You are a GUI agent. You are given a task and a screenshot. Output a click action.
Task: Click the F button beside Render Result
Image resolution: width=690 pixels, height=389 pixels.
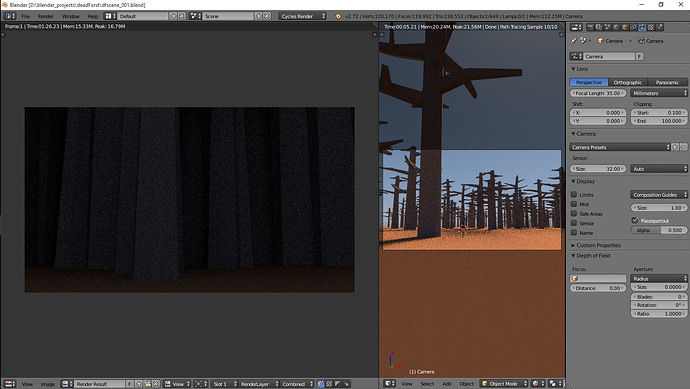(130, 384)
